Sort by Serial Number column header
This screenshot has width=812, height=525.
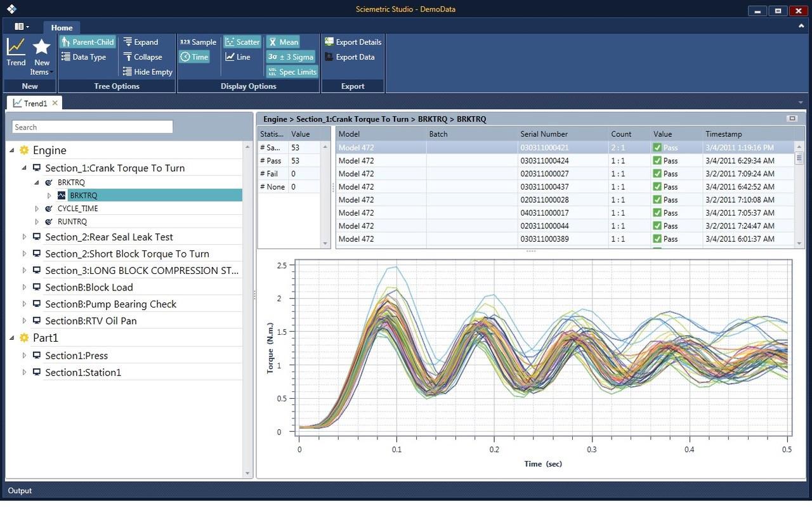(563, 134)
